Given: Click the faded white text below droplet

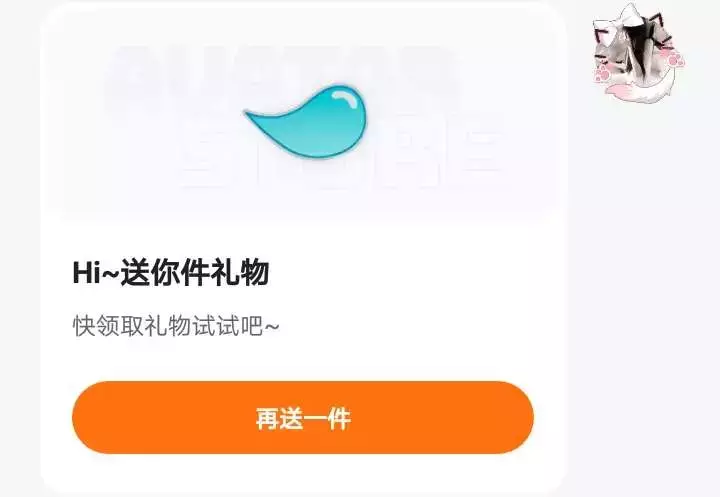Looking at the screenshot, I should click(340, 158).
